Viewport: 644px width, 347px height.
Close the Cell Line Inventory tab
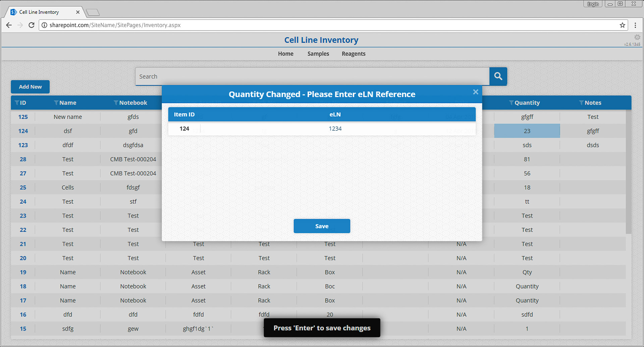[x=78, y=12]
